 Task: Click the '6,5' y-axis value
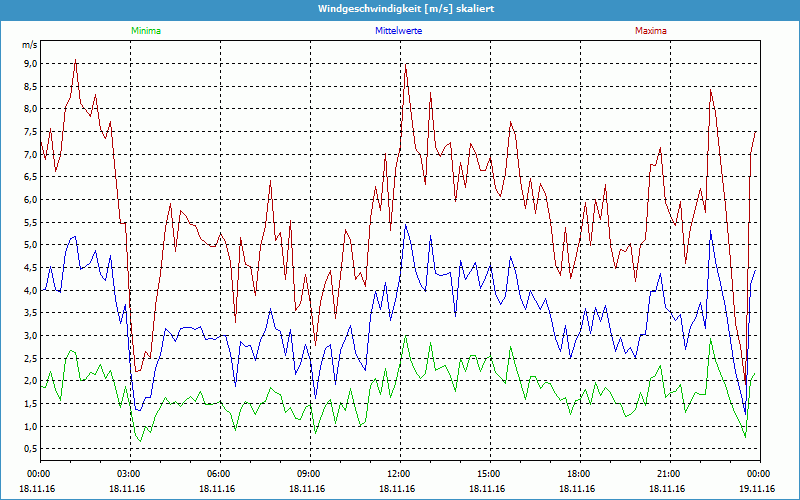pyautogui.click(x=30, y=177)
